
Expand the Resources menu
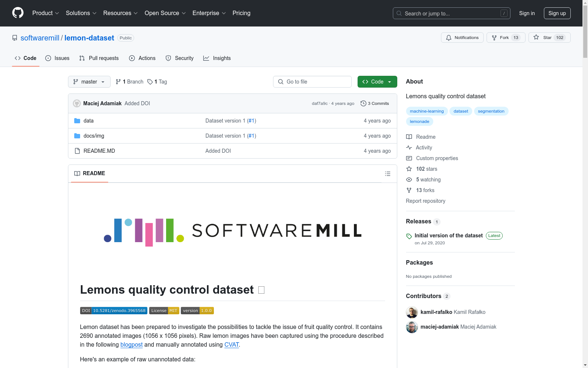(121, 13)
